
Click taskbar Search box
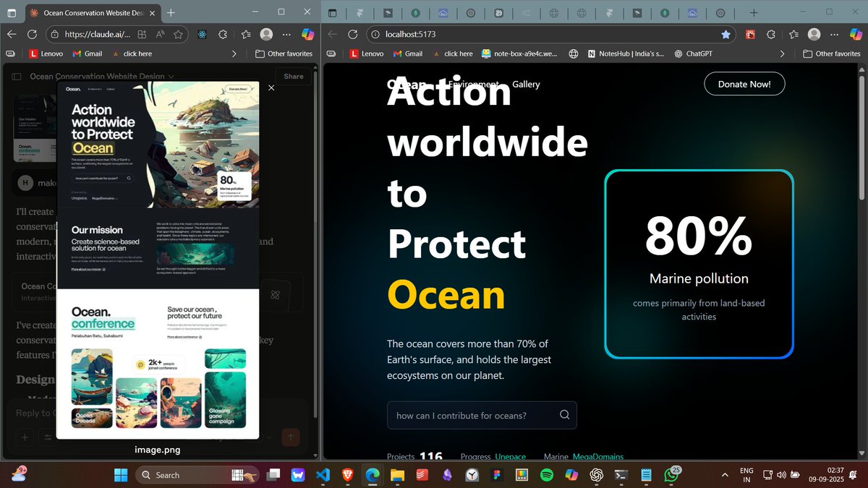[197, 475]
